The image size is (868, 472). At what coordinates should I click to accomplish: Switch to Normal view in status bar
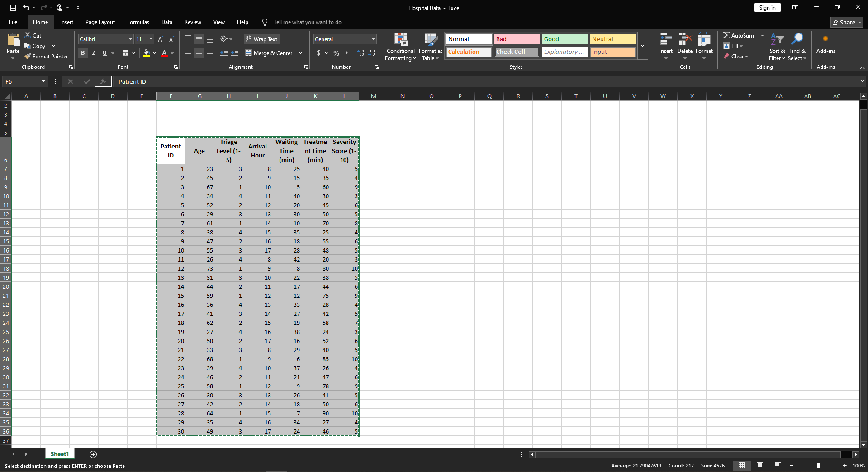tap(741, 466)
